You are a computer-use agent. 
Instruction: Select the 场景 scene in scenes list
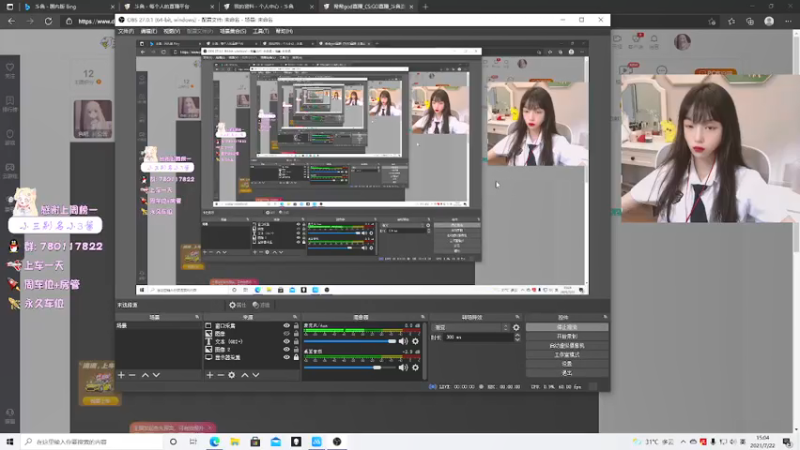point(158,326)
